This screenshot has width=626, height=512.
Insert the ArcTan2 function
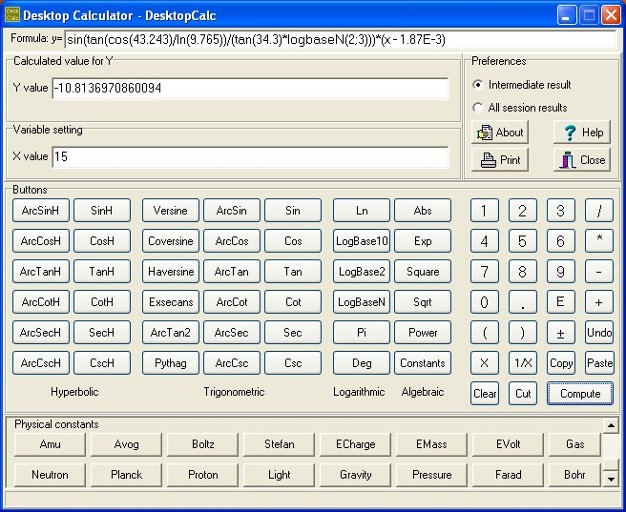pos(170,332)
